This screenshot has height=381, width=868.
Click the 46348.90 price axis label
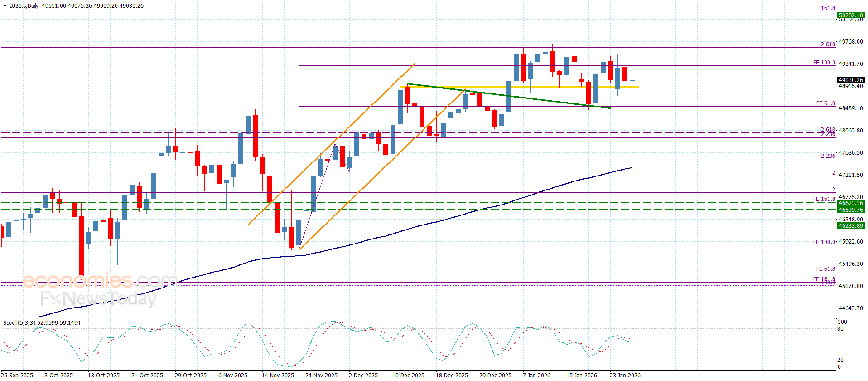coord(851,220)
